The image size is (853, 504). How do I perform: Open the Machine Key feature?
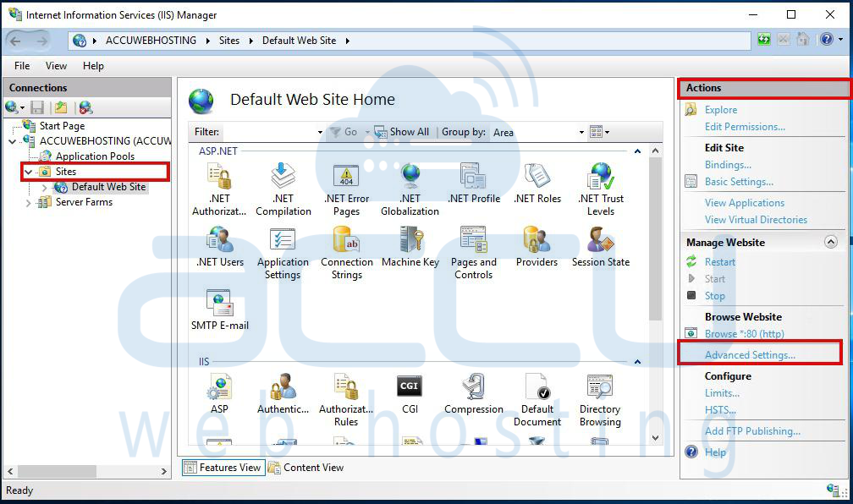pos(410,246)
